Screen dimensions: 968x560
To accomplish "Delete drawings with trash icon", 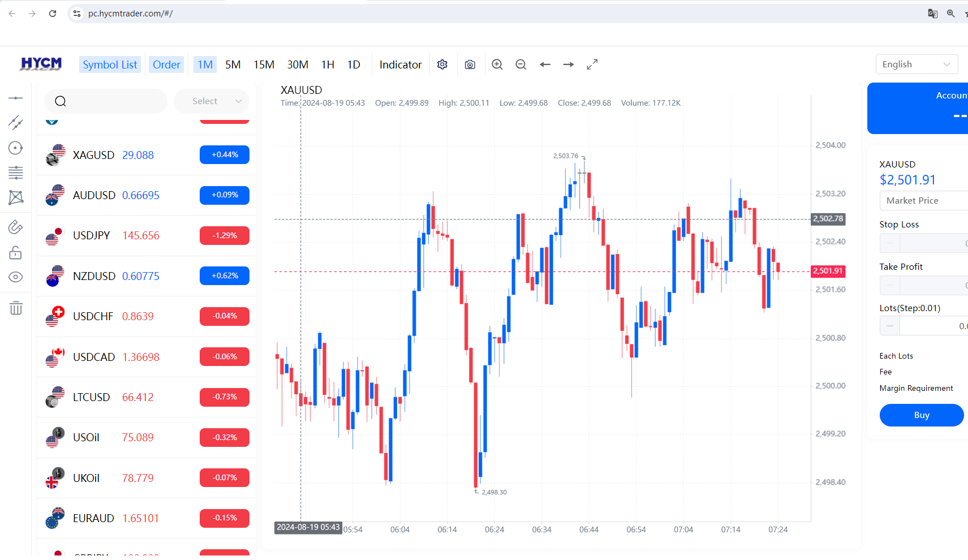I will point(16,308).
